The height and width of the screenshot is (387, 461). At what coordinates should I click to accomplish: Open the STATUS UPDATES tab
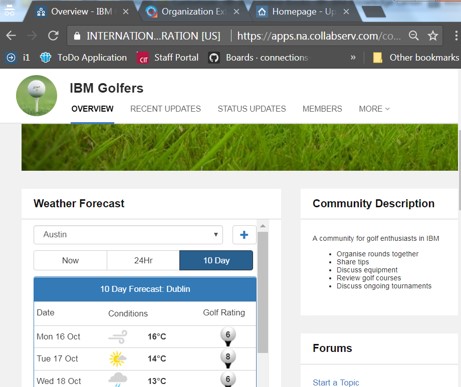[252, 109]
